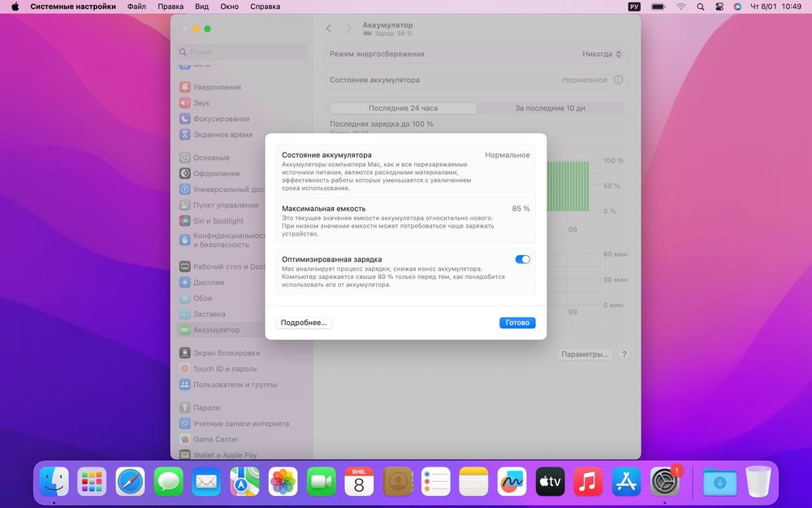812x508 pixels.
Task: Switch to За последние 10 дн tab
Action: pos(550,108)
